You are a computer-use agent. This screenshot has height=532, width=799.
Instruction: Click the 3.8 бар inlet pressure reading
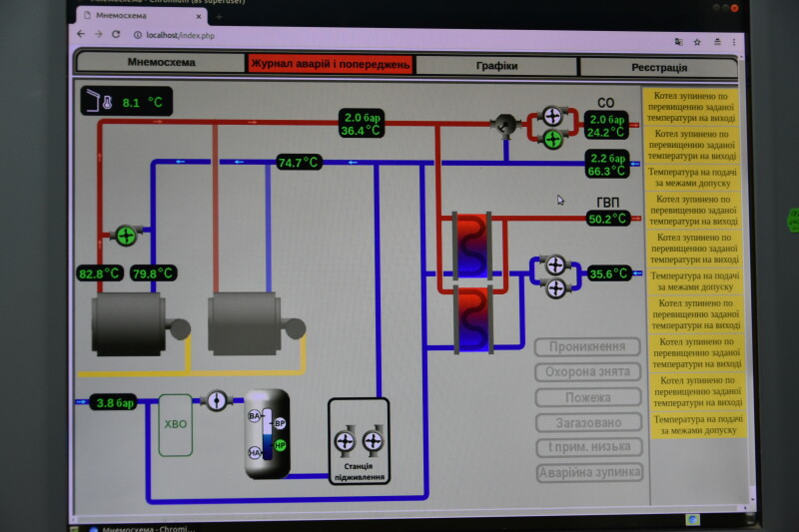114,402
